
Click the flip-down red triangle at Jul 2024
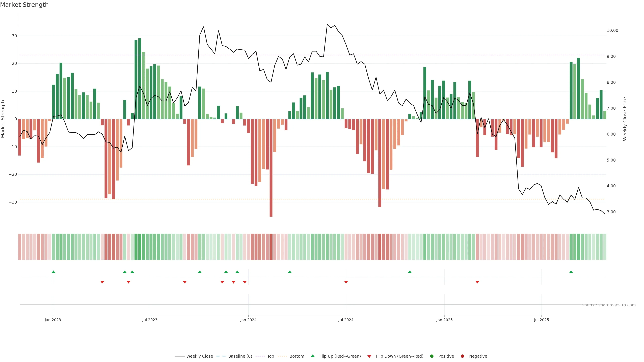click(346, 282)
